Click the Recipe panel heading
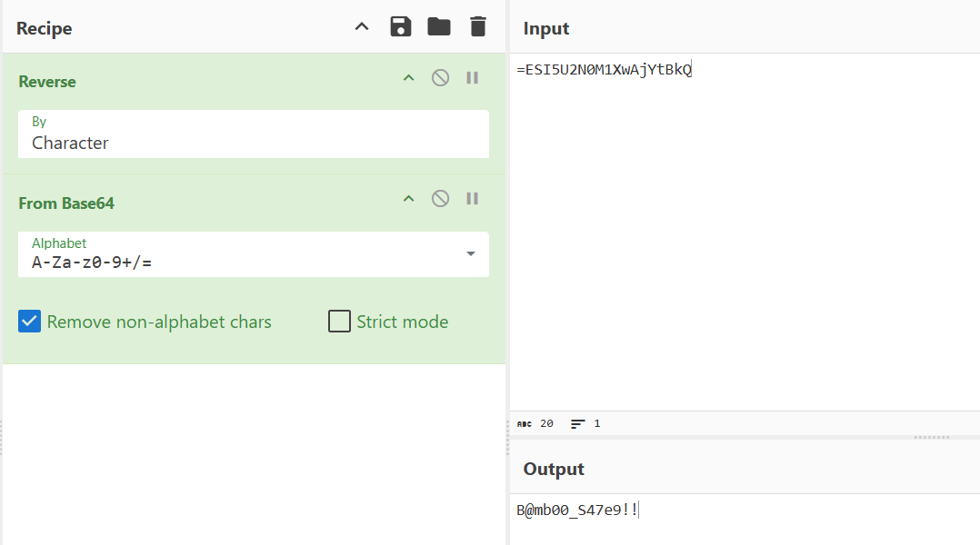The image size is (980, 545). (x=45, y=29)
